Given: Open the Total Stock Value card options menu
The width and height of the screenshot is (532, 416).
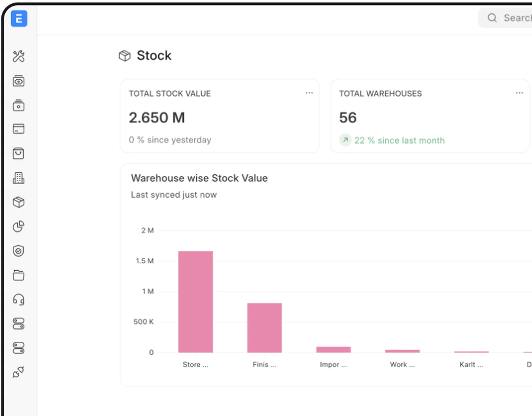Looking at the screenshot, I should pyautogui.click(x=309, y=93).
